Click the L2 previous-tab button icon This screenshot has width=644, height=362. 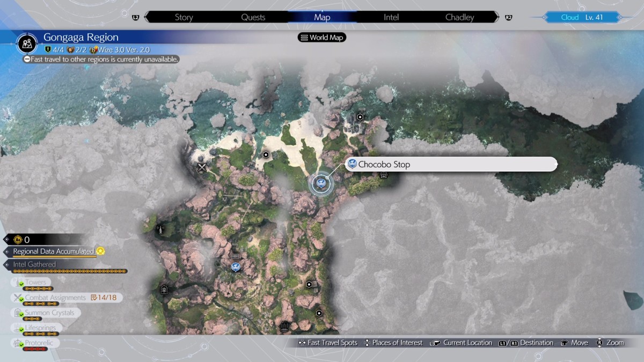click(135, 18)
